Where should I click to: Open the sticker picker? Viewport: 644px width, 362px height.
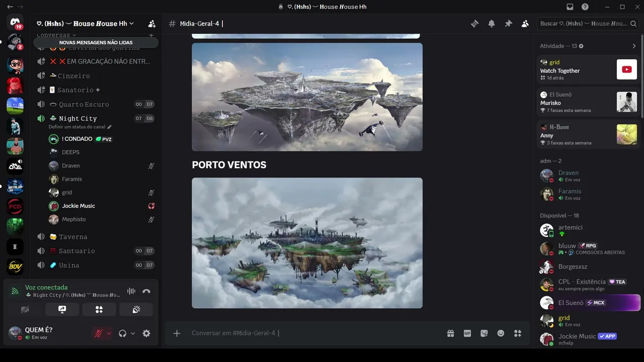[x=484, y=333]
